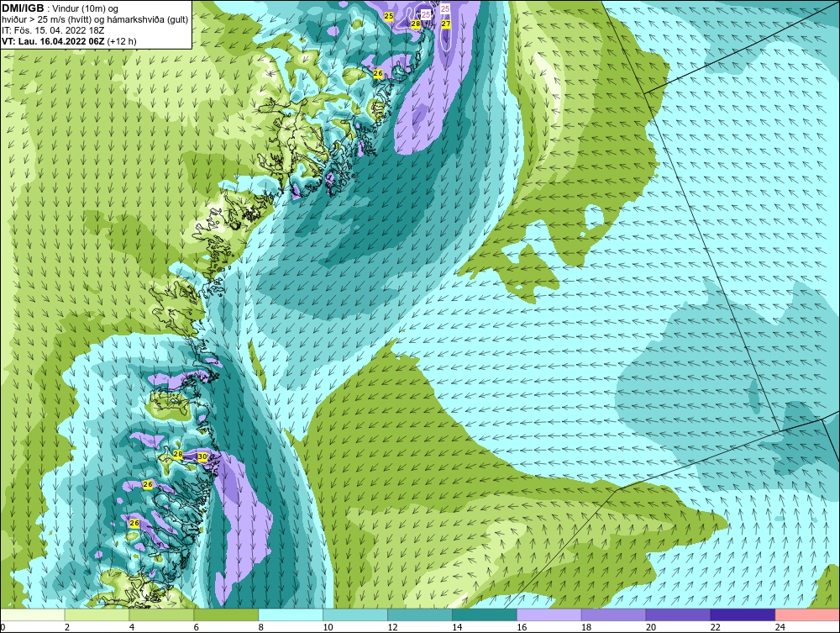
Task: Click the 'DMI/IGB' title text
Action: [x=23, y=8]
